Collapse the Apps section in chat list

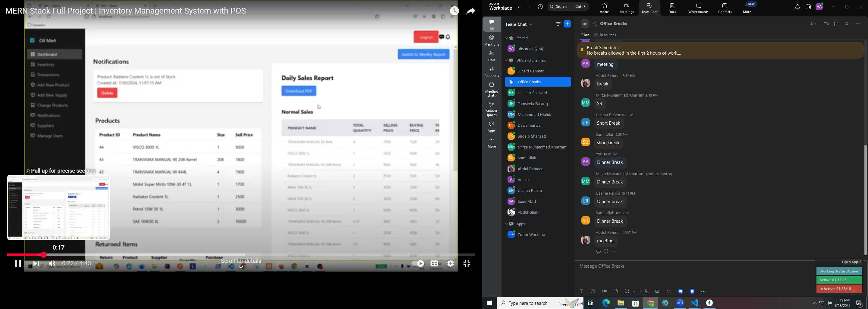point(506,224)
